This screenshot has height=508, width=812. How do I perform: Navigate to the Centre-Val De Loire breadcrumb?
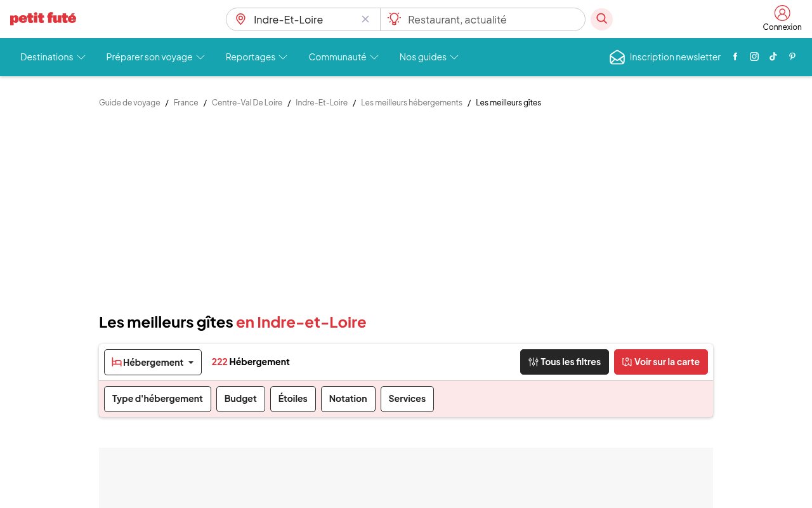pos(247,102)
